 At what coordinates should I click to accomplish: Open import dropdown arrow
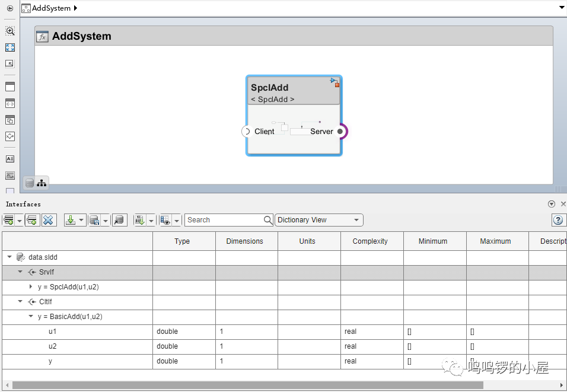coord(81,220)
